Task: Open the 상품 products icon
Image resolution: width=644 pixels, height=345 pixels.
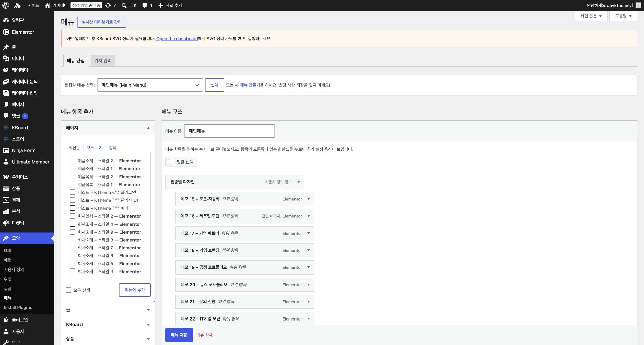Action: click(x=6, y=188)
